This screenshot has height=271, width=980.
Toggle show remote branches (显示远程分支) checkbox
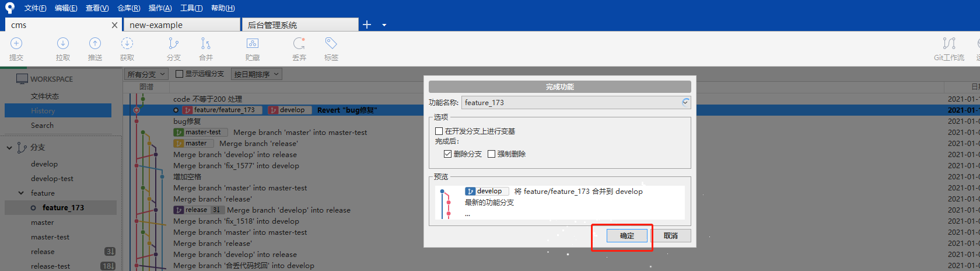point(180,74)
